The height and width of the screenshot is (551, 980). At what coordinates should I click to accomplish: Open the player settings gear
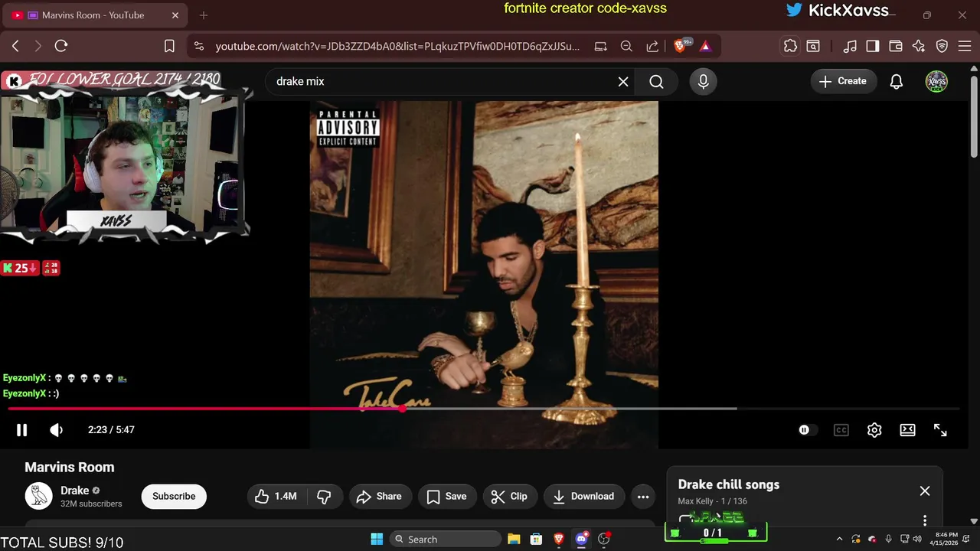[874, 430]
